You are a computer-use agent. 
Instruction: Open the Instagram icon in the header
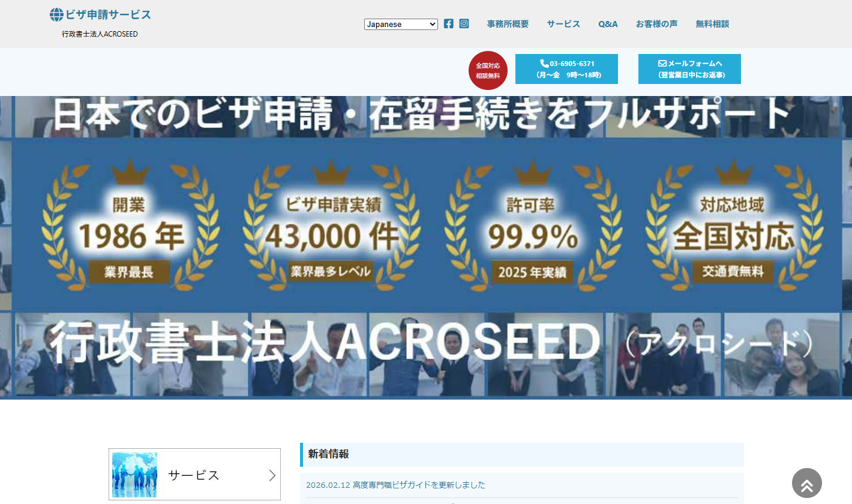coord(464,23)
